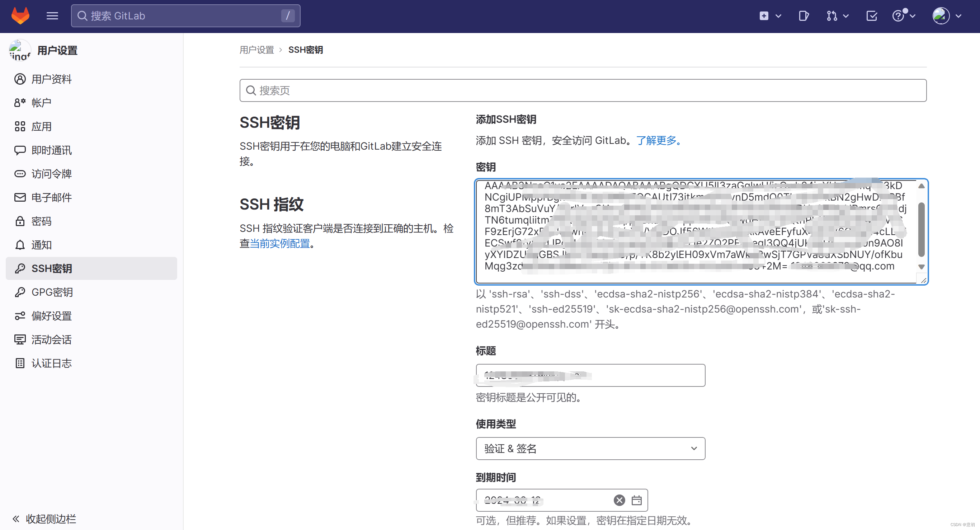Click the GitLab fox logo

[x=20, y=15]
